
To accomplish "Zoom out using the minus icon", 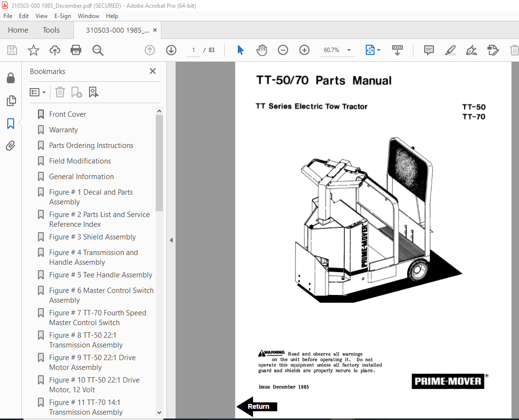I will pyautogui.click(x=283, y=50).
